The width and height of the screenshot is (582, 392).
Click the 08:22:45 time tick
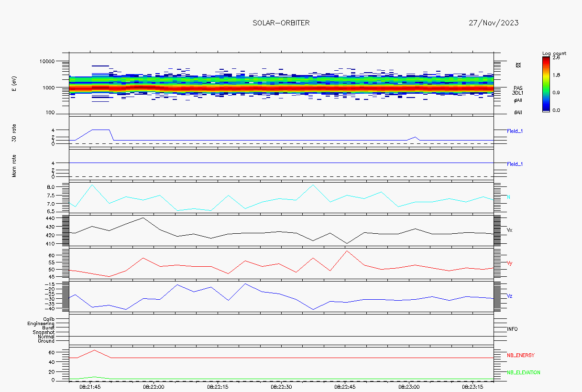345,386
